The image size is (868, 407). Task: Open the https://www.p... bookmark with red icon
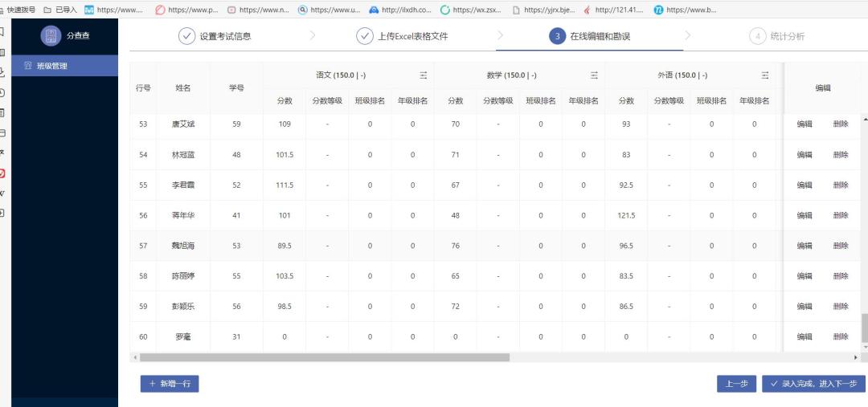click(186, 10)
